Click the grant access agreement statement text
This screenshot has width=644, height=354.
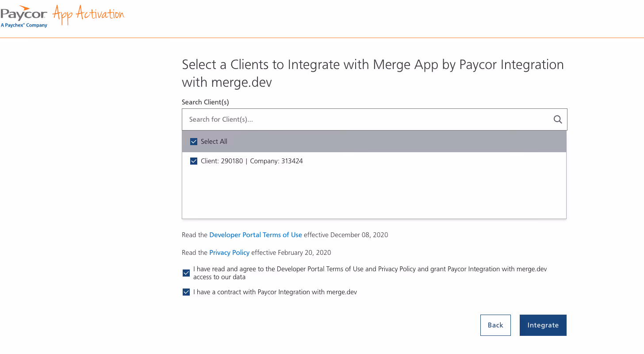tap(370, 273)
